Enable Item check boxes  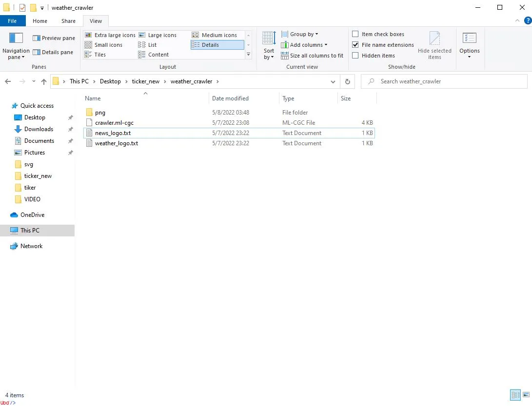click(x=355, y=34)
